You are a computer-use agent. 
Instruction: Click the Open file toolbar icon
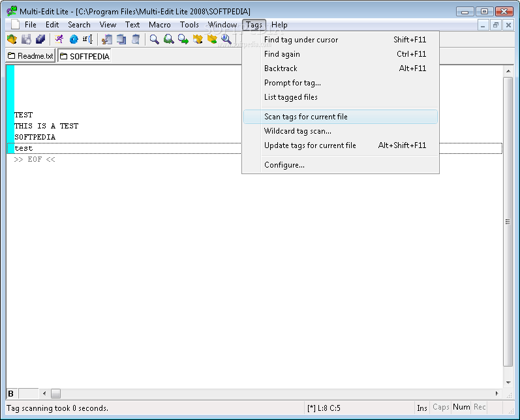click(12, 39)
